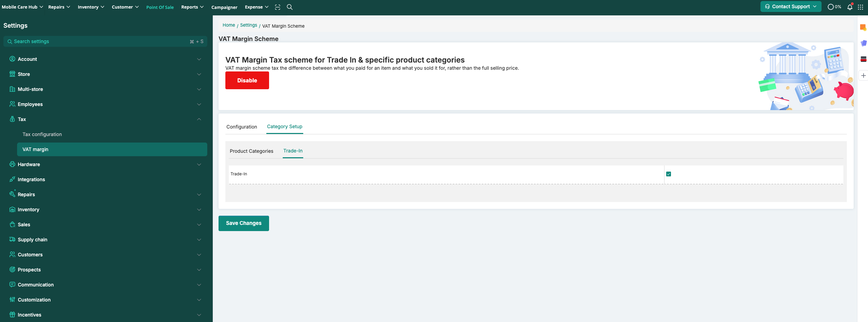868x322 pixels.
Task: Click the red Disable button
Action: click(247, 80)
